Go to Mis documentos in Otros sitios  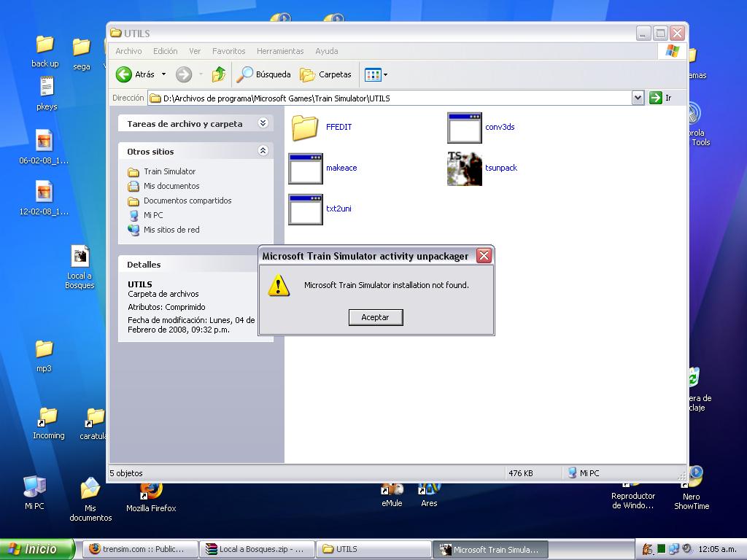171,186
